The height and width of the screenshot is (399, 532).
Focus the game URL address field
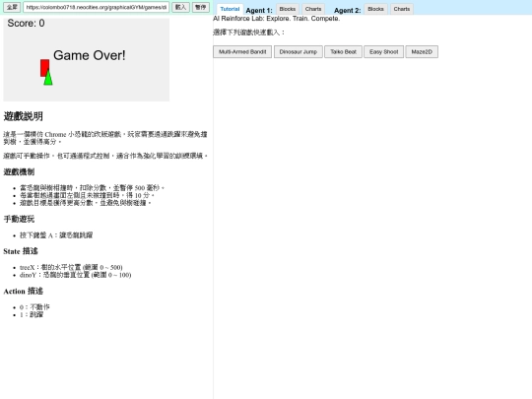click(x=96, y=7)
